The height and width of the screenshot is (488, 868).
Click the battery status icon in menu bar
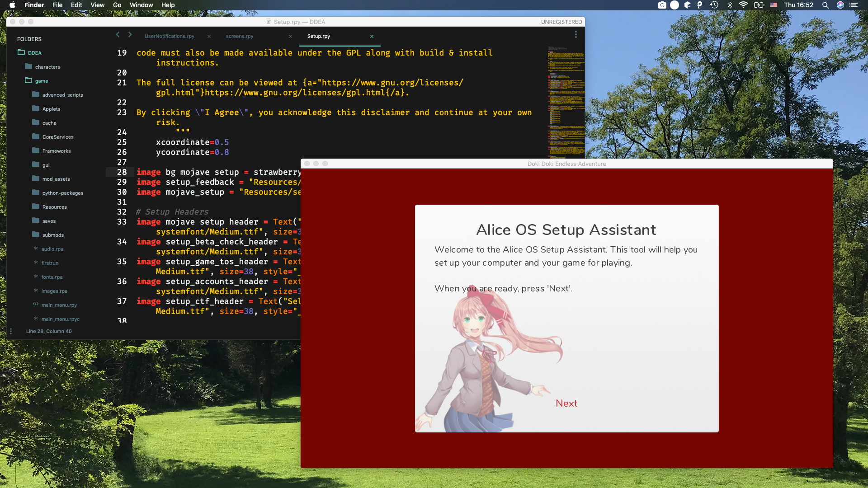[758, 5]
